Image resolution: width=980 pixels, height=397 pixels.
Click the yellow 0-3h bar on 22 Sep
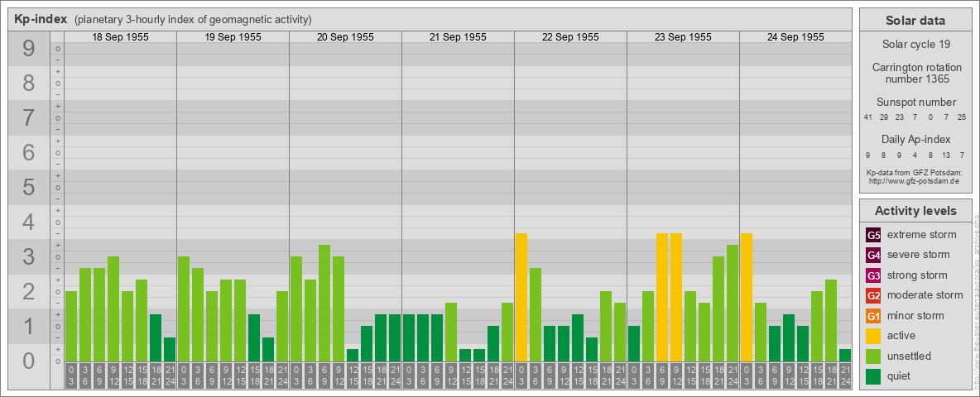point(521,297)
